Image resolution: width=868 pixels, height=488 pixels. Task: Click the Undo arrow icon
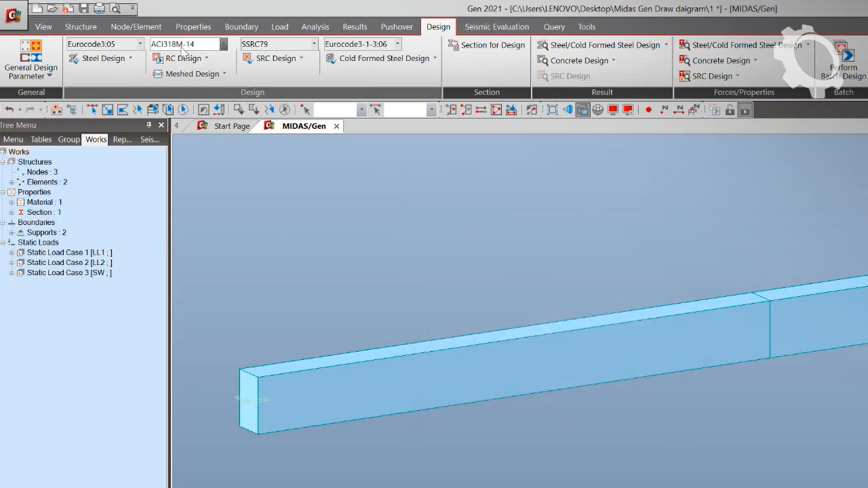point(9,110)
